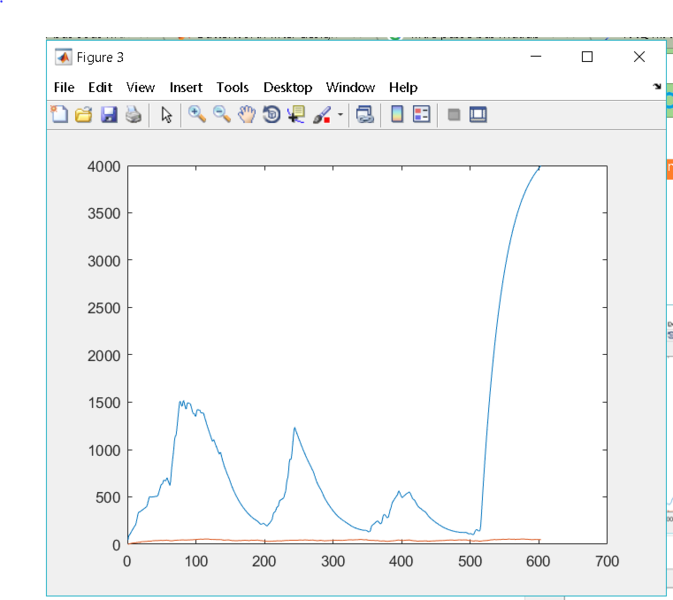The image size is (673, 600).
Task: Save the figure with the floppy disk icon
Action: tap(108, 115)
